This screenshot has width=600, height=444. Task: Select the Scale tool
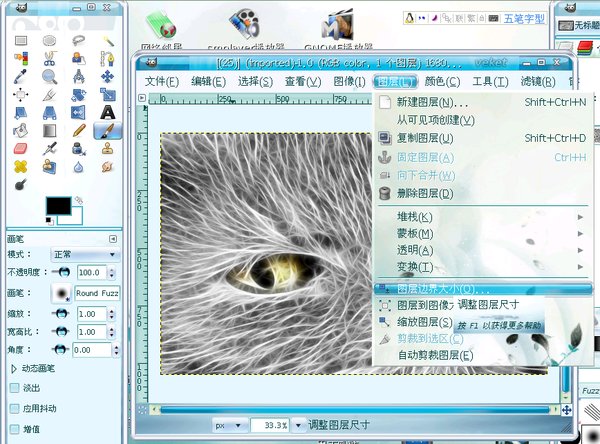coord(108,95)
